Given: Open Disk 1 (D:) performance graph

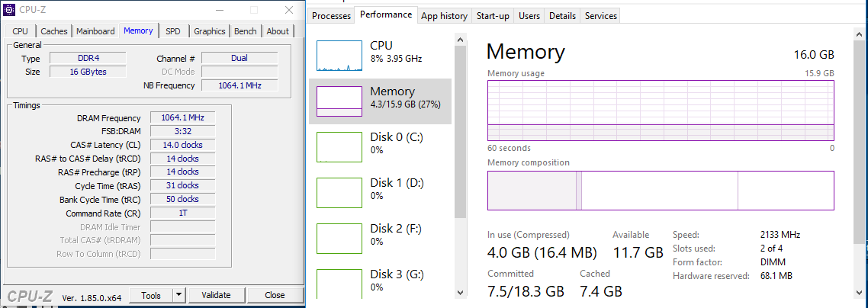Looking at the screenshot, I should (339, 193).
